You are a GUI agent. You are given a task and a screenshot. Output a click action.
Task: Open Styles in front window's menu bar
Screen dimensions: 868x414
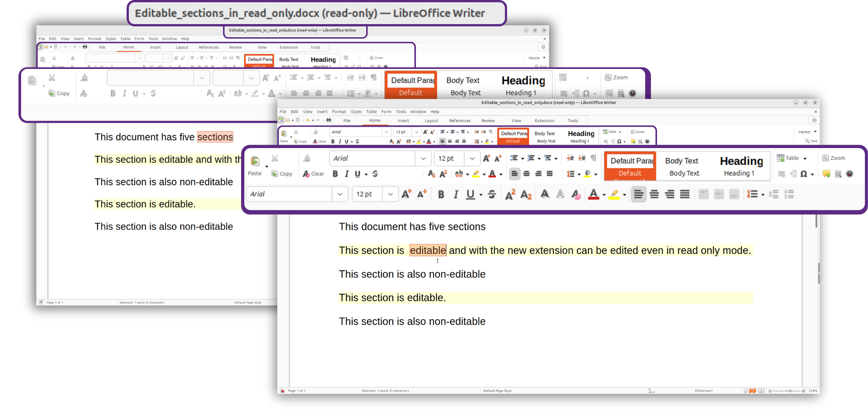[356, 112]
